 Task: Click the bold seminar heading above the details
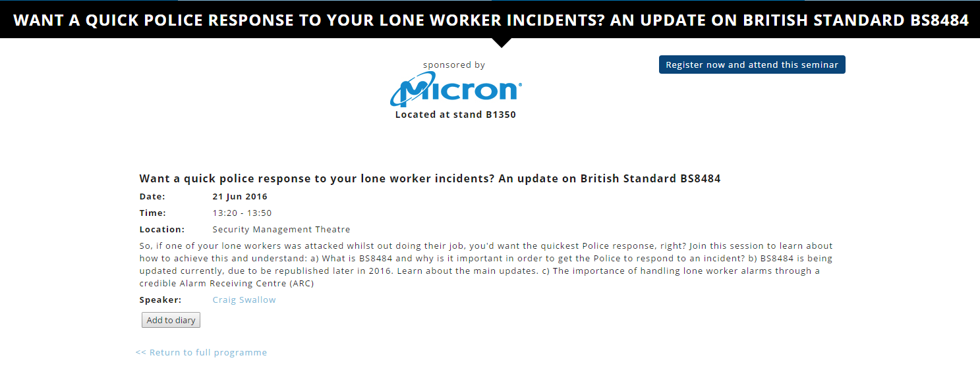pyautogui.click(x=430, y=178)
